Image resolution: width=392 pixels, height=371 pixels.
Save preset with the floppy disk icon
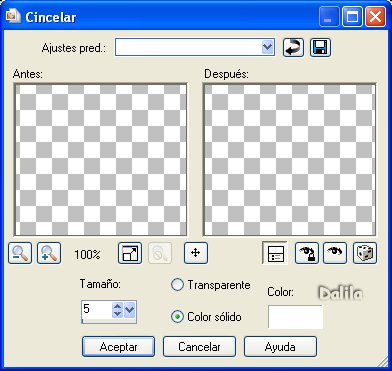click(321, 48)
